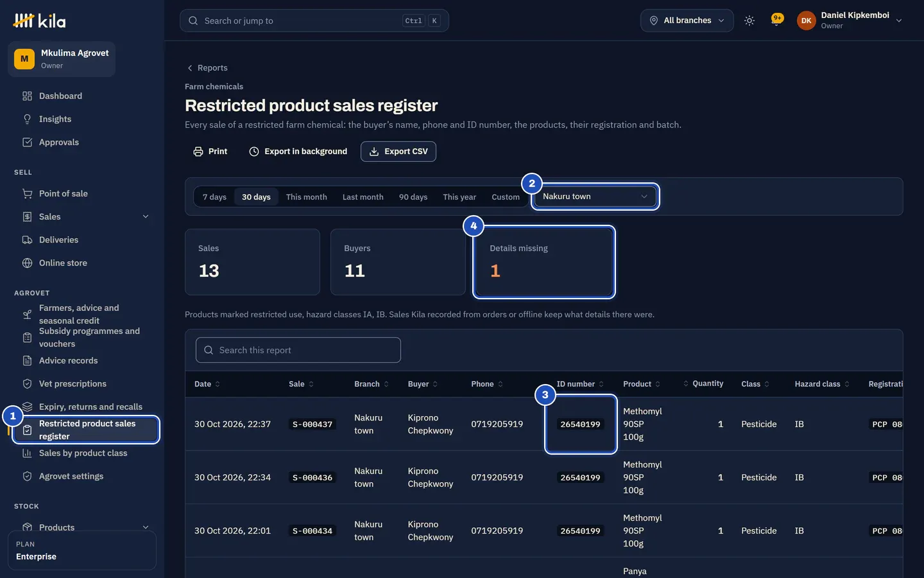Click the Advice records document icon
924x578 pixels.
point(27,360)
